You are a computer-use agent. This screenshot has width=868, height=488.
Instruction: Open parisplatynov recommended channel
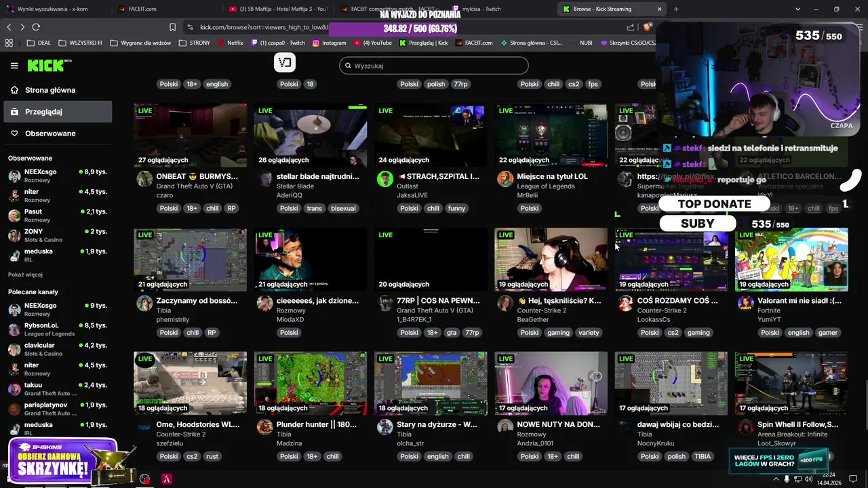[x=58, y=409]
